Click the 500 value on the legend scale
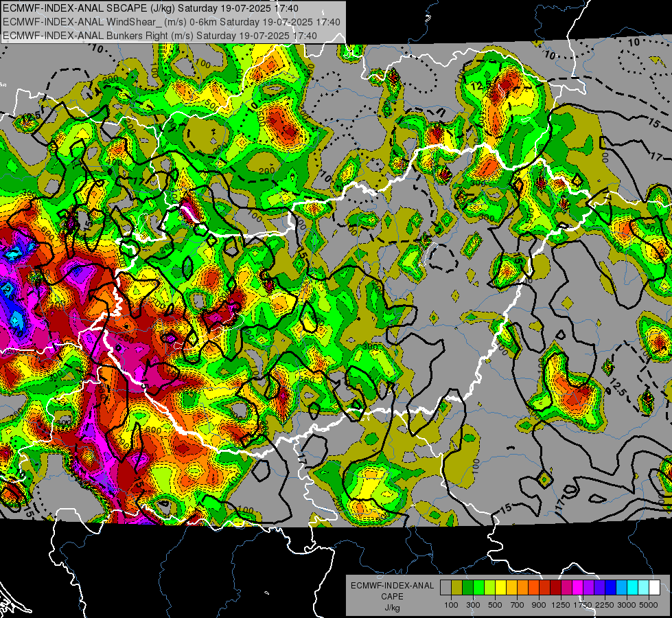The height and width of the screenshot is (618, 672). tap(495, 605)
